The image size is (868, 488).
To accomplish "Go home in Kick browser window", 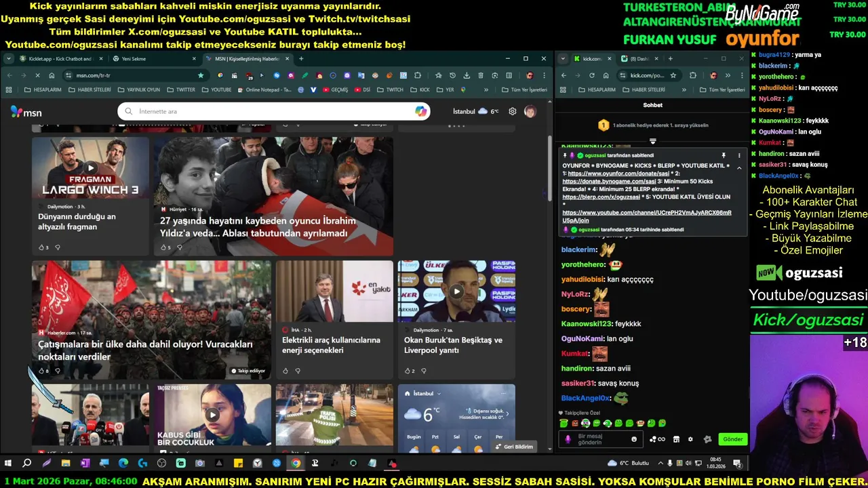I will [606, 75].
